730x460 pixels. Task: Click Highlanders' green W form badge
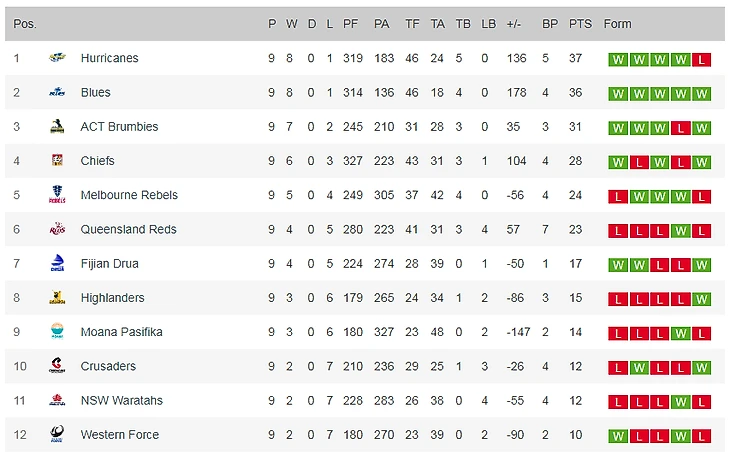(x=702, y=298)
